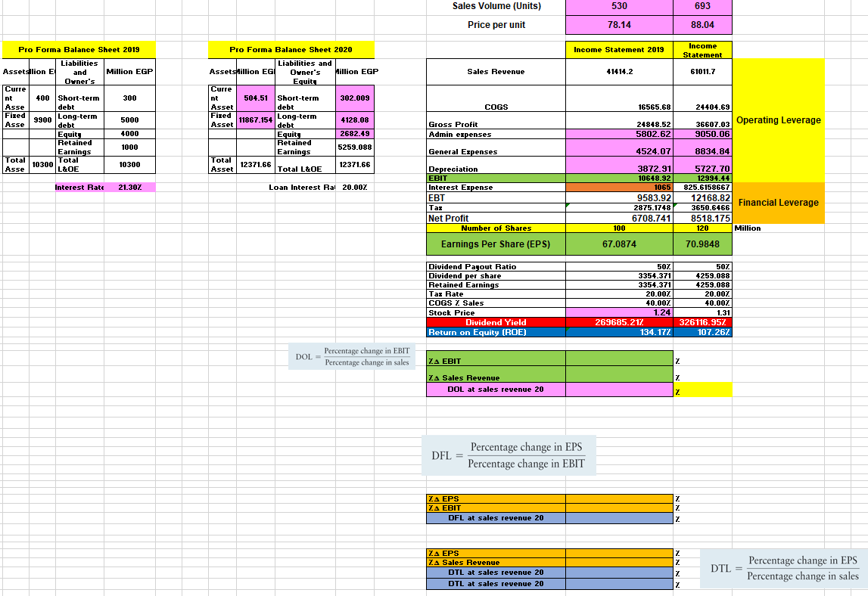Select 2019 Short-term debt value 300
Screen dimensions: 868x596
click(129, 98)
